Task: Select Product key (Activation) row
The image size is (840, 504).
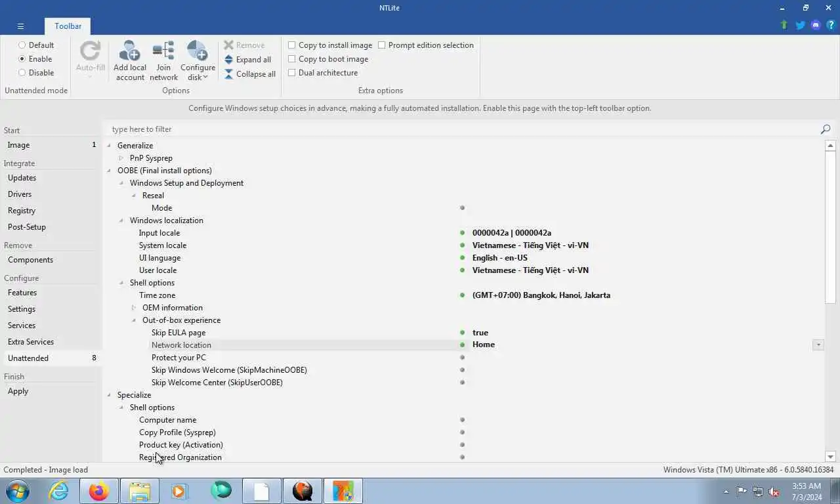Action: tap(465, 445)
